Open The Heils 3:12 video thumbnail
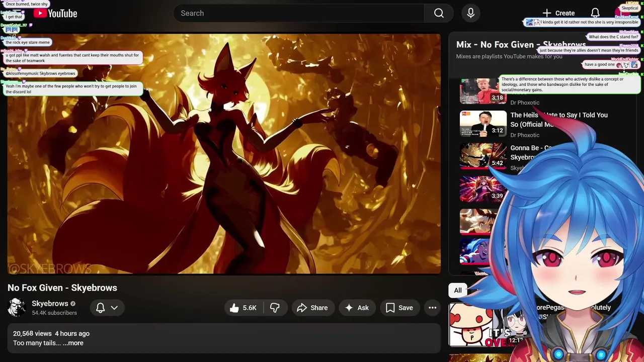 (483, 124)
